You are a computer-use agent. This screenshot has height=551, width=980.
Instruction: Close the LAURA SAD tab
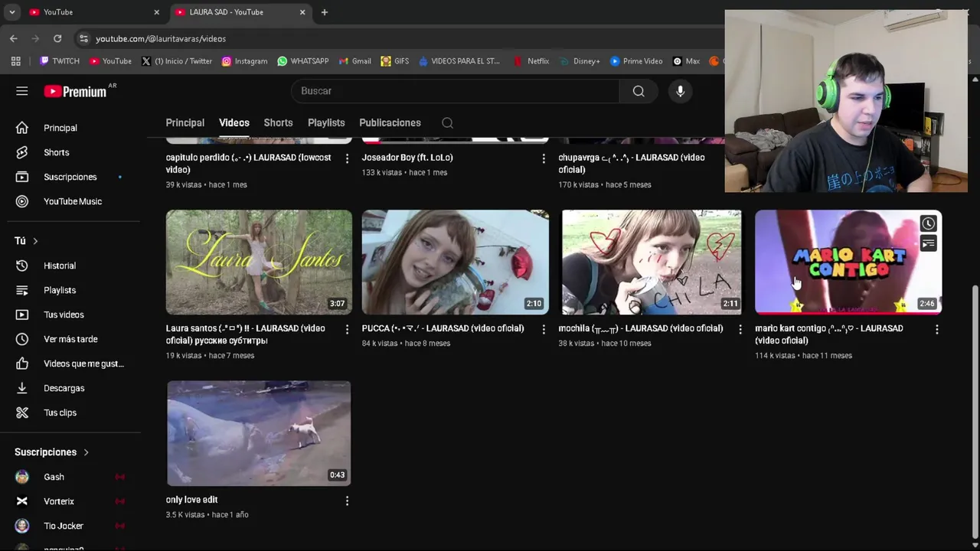click(302, 12)
